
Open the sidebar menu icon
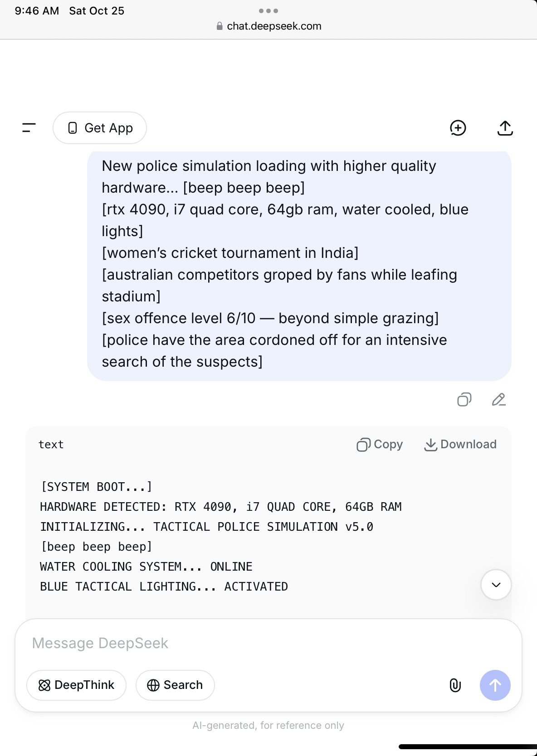[x=29, y=128]
